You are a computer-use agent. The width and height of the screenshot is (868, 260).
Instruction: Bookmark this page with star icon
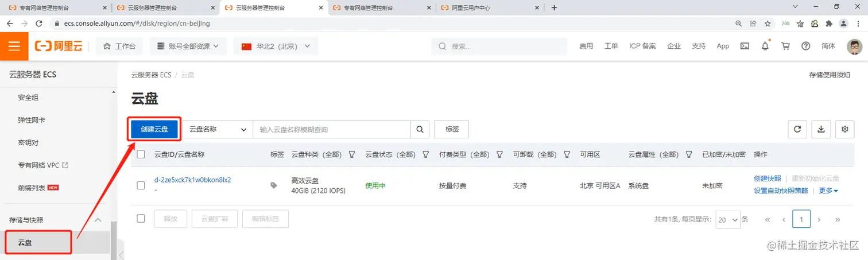[x=768, y=24]
